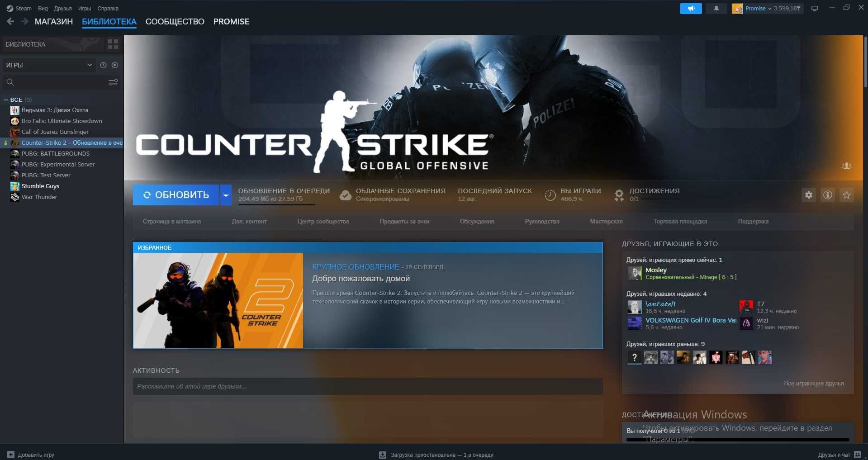This screenshot has height=460, width=868.
Task: Expand the ИГРЫ filter dropdown
Action: pos(49,65)
